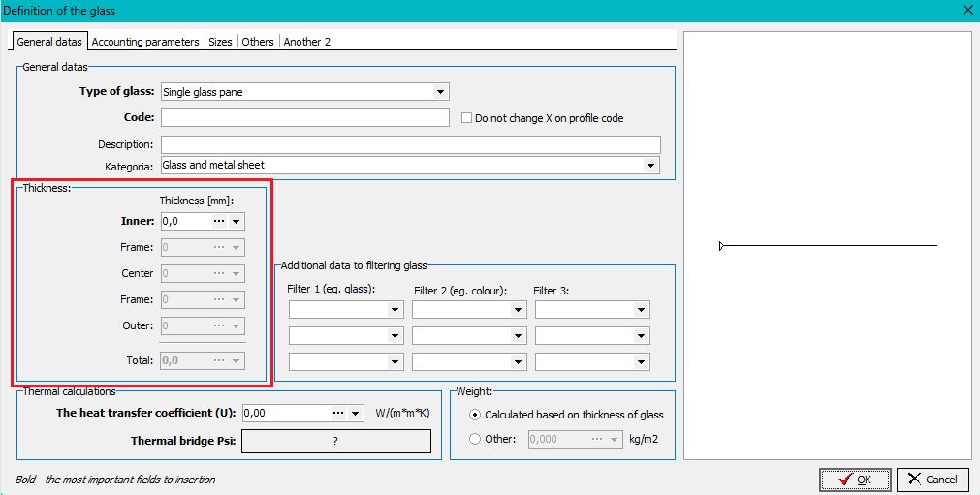This screenshot has width=980, height=495.
Task: Enable 'Do not change X on profile code'
Action: [x=467, y=118]
